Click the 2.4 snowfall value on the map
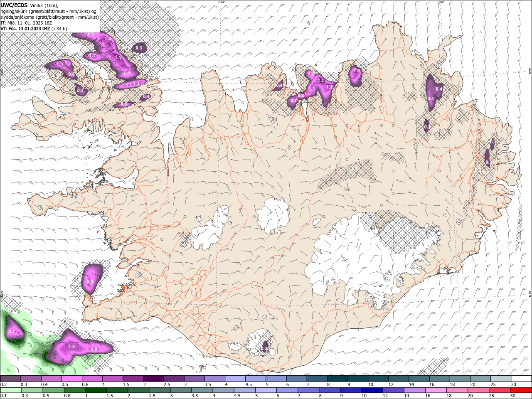This screenshot has width=532, height=399. (320, 81)
